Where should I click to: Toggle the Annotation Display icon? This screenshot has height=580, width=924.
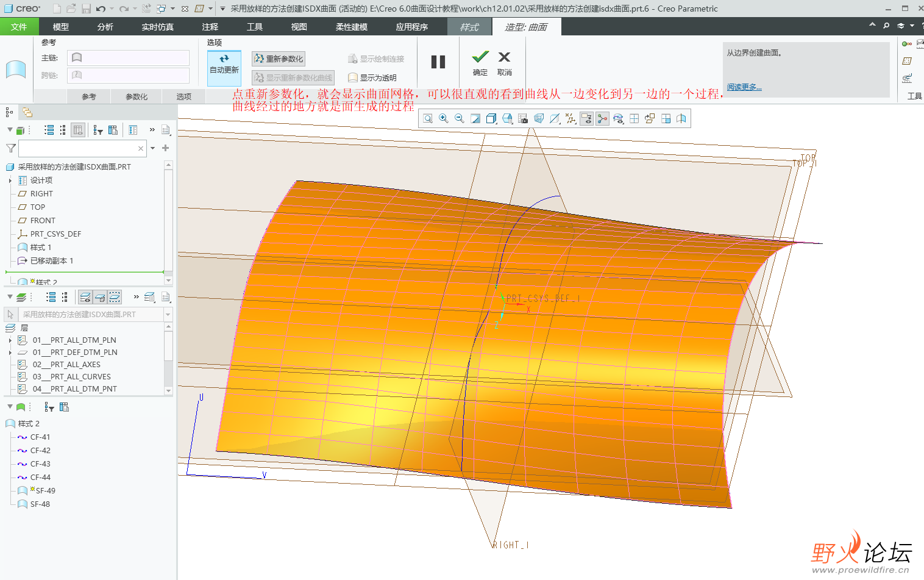coord(586,118)
